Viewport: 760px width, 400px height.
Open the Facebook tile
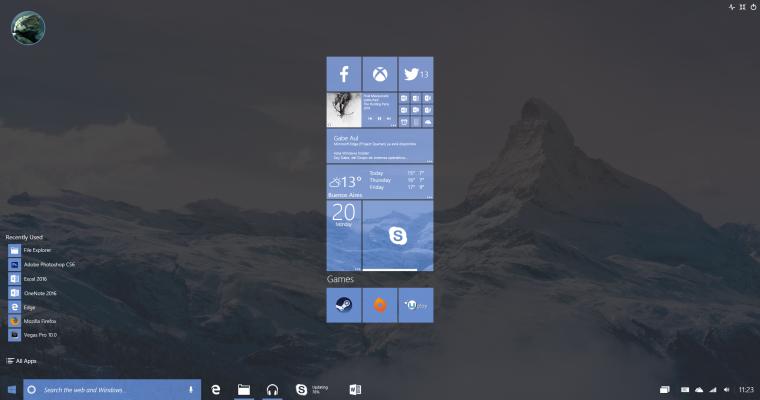point(344,74)
